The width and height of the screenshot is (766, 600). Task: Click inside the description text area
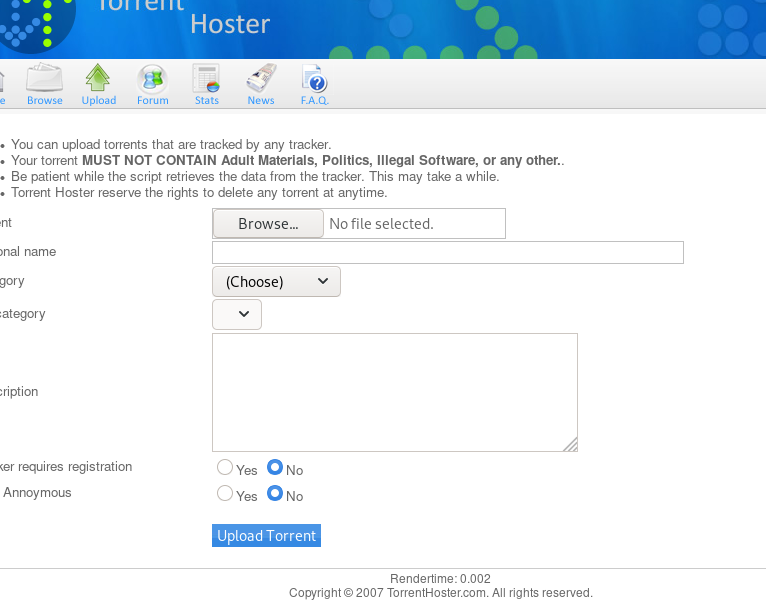[x=395, y=392]
